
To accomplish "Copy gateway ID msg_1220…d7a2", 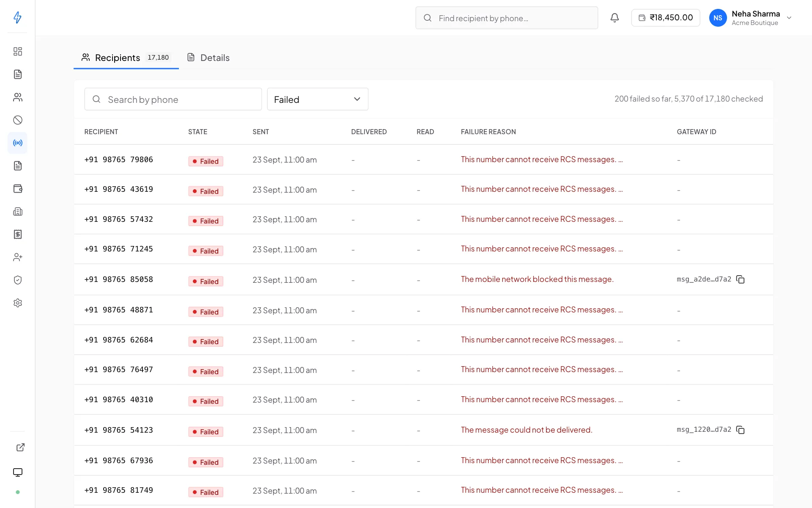I will point(741,430).
